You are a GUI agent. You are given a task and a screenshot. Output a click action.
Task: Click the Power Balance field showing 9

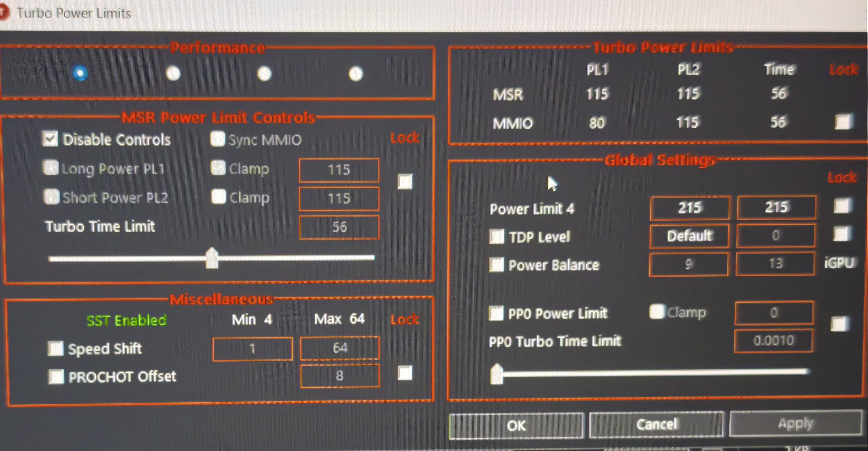tap(689, 264)
